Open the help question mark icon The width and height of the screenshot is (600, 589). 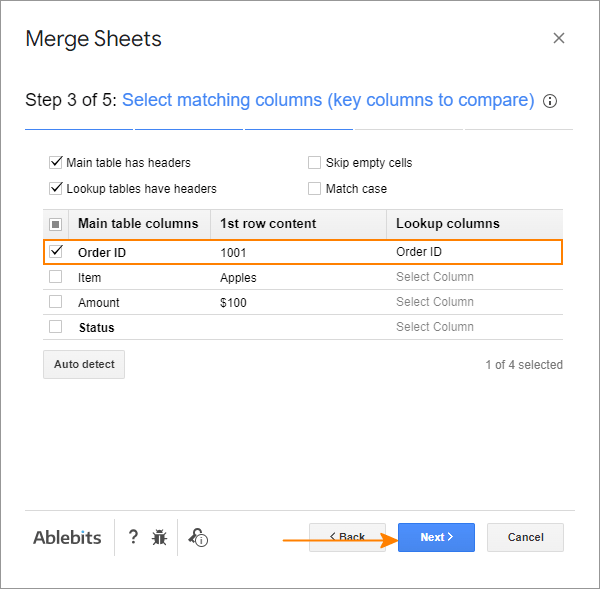[133, 537]
